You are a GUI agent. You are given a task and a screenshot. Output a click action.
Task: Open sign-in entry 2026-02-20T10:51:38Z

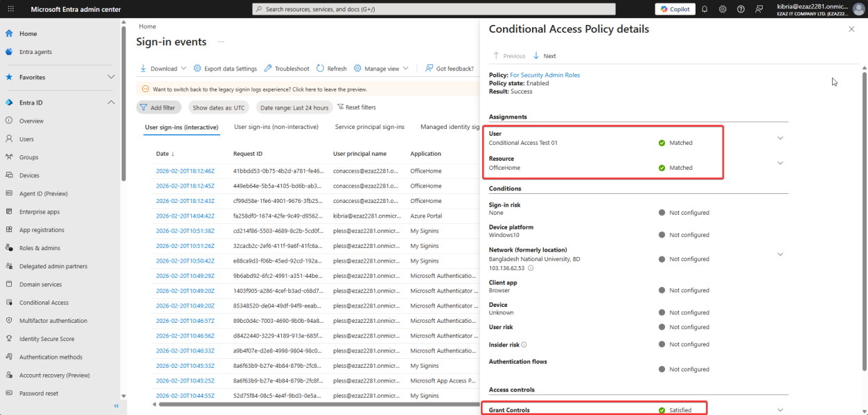click(185, 231)
